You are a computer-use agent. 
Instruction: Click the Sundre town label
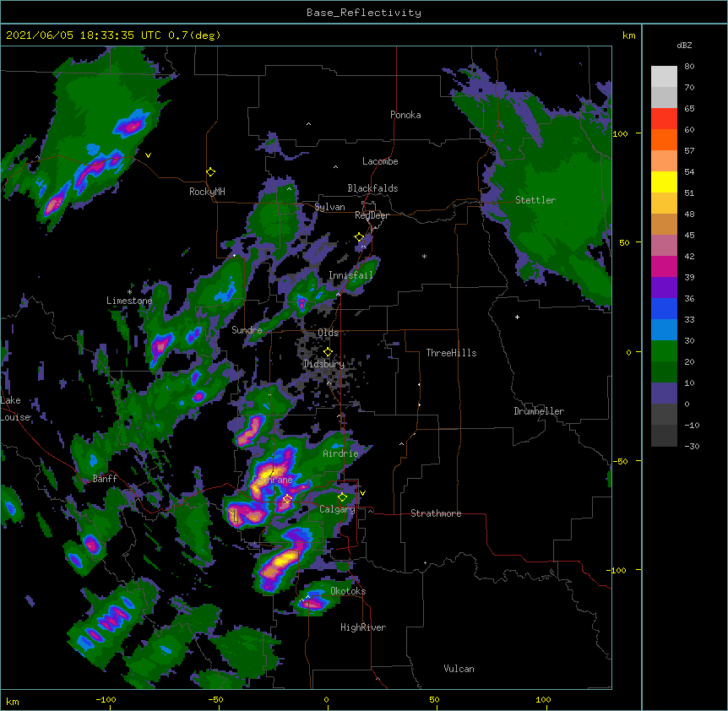[x=247, y=330]
